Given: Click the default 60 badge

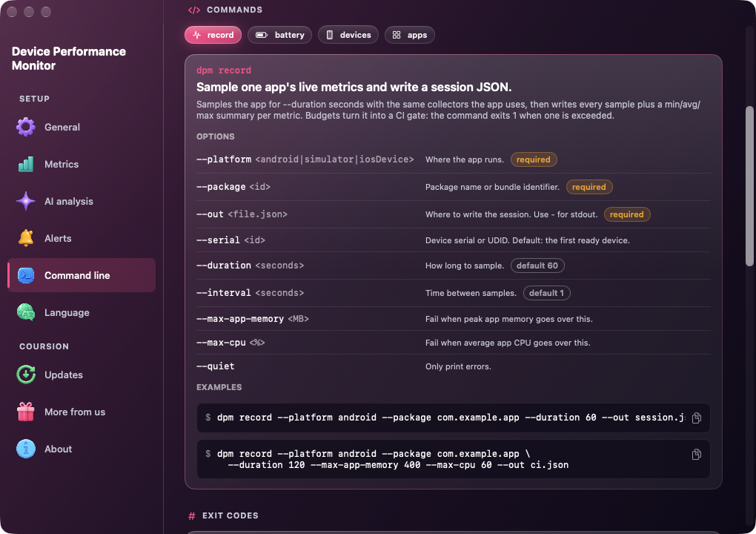Looking at the screenshot, I should 537,266.
